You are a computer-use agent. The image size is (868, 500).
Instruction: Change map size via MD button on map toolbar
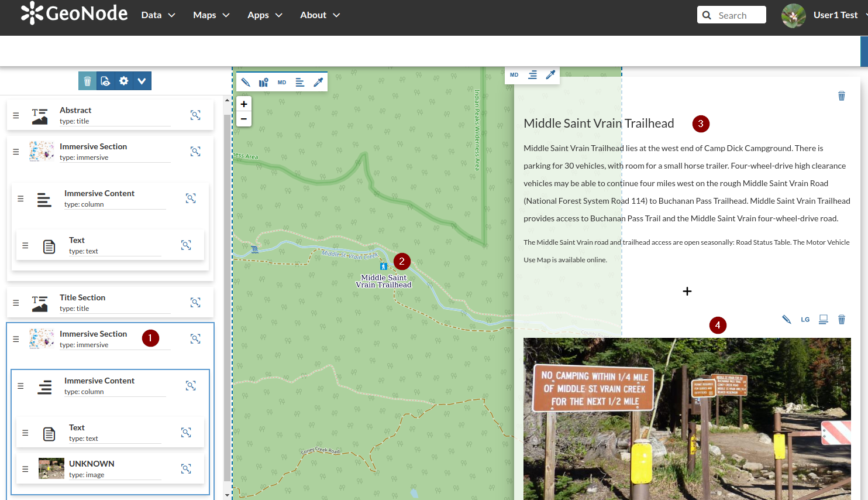point(282,83)
